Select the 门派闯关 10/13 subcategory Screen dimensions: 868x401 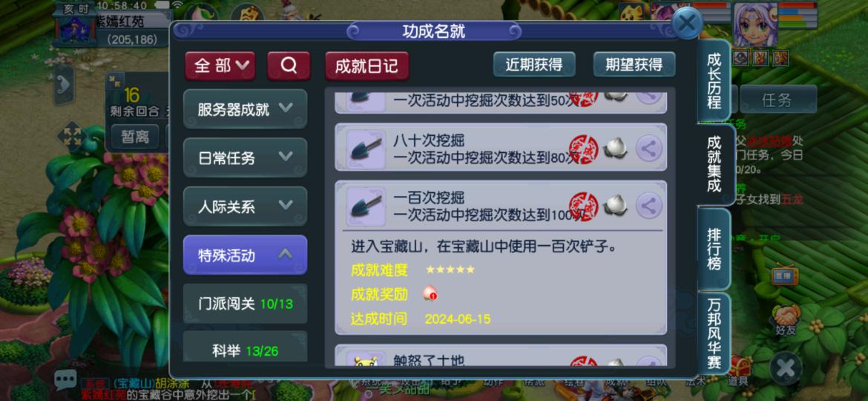point(246,304)
